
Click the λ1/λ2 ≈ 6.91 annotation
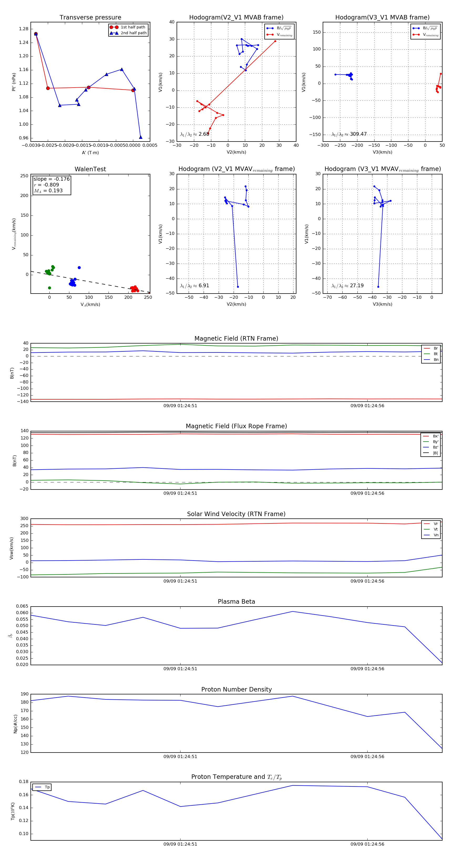pos(194,286)
